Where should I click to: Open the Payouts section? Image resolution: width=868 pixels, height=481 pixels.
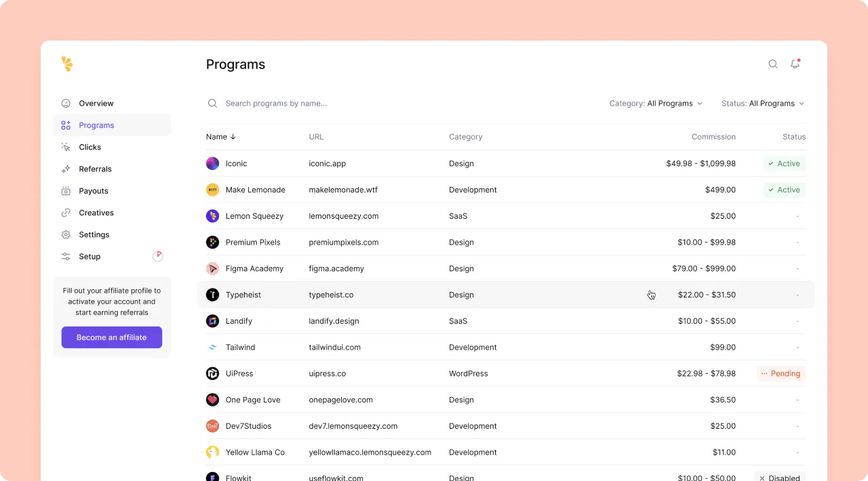[x=94, y=190]
